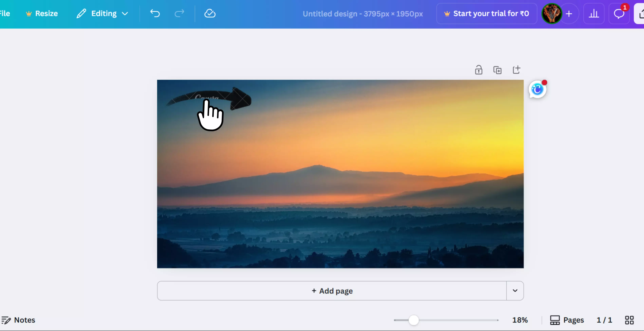The width and height of the screenshot is (644, 331).
Task: Open the File menu
Action: (5, 14)
